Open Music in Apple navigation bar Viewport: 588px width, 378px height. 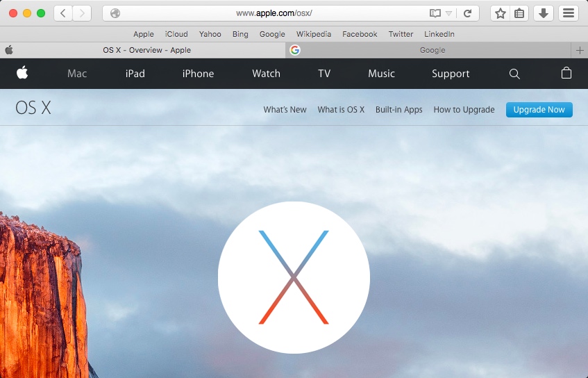coord(381,74)
